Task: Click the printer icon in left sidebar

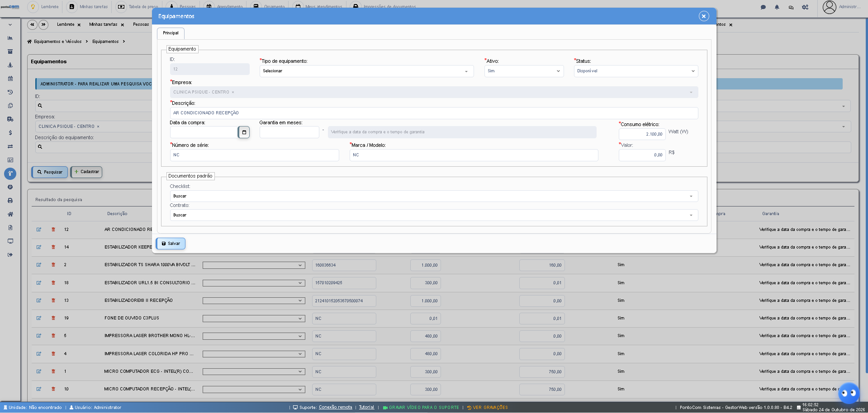Action: click(x=10, y=201)
